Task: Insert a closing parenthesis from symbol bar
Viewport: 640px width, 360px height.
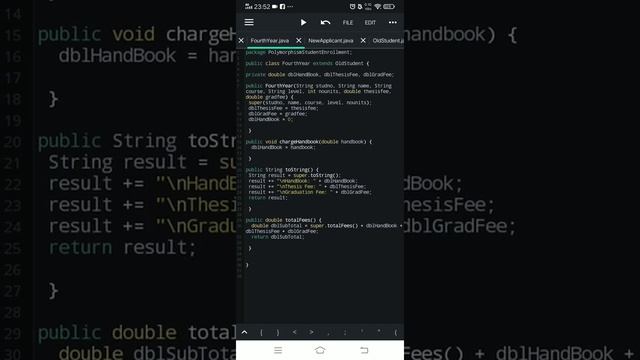Action: (x=278, y=333)
